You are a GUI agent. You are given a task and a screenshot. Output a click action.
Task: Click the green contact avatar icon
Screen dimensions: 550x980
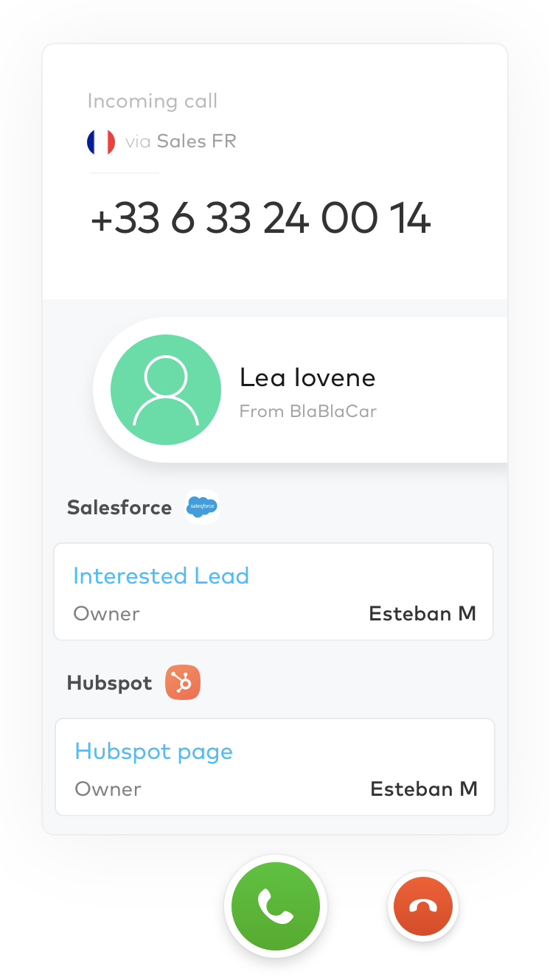[166, 390]
